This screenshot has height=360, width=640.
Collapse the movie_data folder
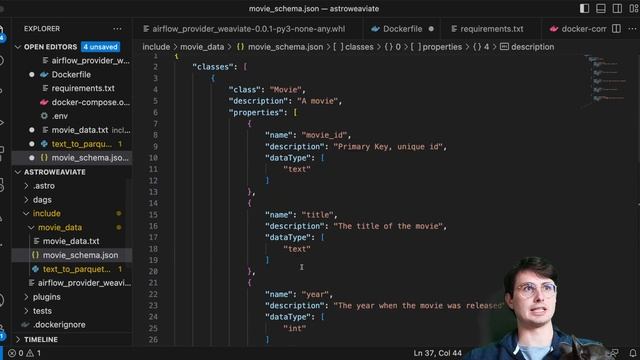tap(31, 227)
